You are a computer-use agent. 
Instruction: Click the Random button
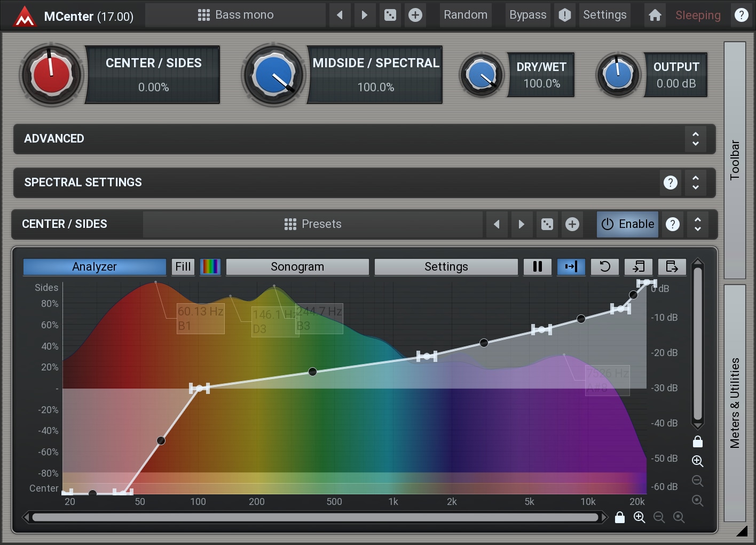[x=465, y=15]
